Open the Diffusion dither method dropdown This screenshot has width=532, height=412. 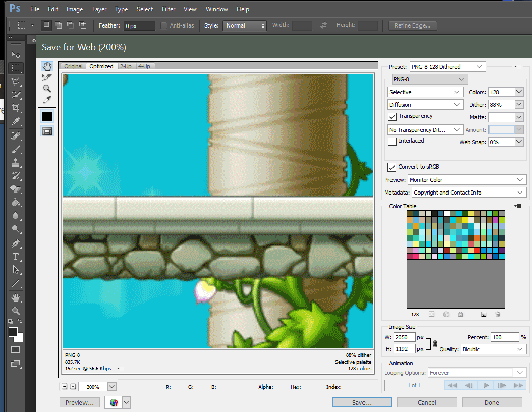[x=426, y=105]
